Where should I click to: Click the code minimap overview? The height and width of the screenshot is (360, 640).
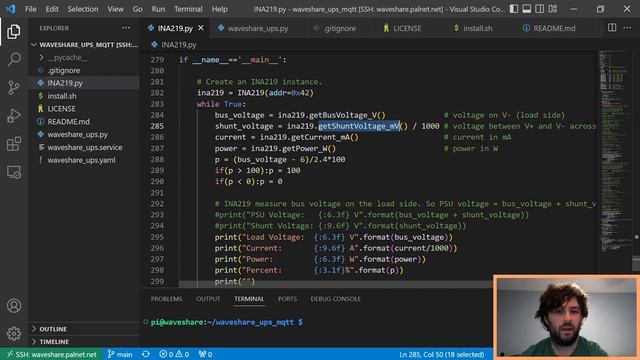[615, 151]
